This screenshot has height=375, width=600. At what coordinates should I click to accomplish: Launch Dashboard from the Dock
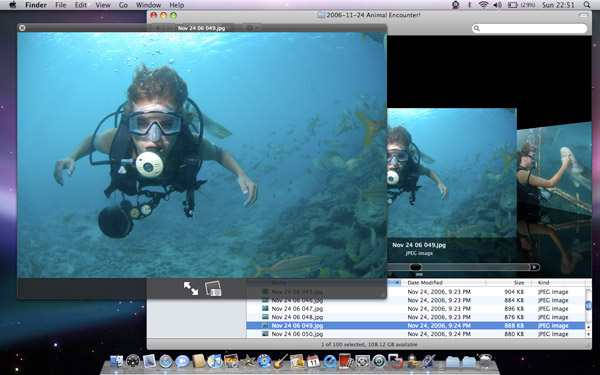pos(133,361)
